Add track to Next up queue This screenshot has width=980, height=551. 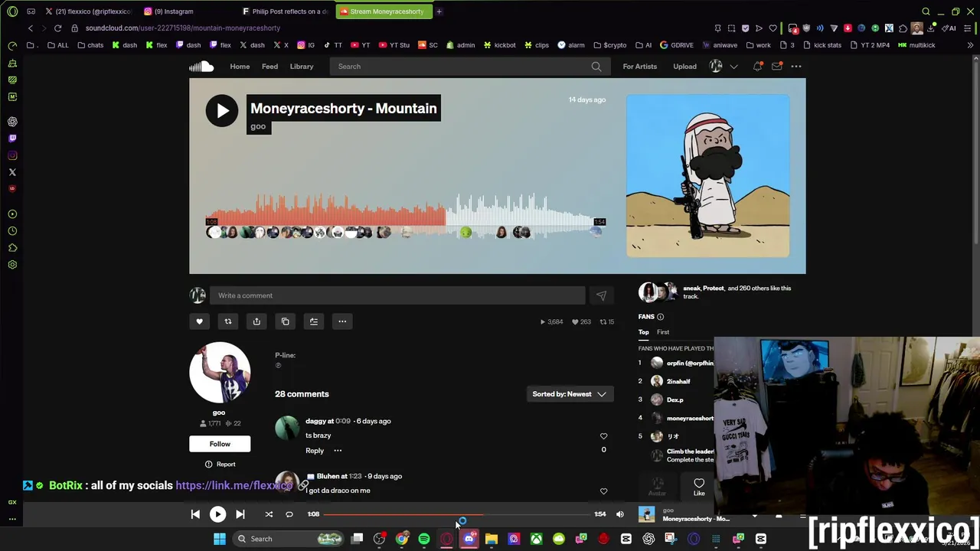[314, 321]
